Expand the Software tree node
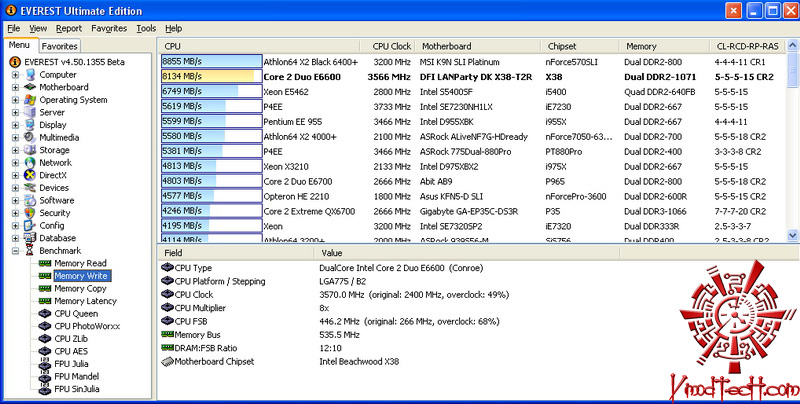800x404 pixels. 15,200
